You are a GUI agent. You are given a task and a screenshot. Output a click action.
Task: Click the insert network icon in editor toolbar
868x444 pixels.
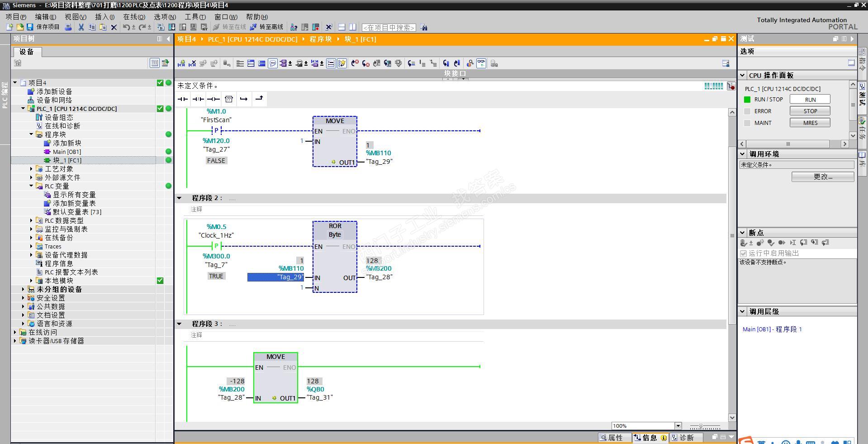coord(181,63)
